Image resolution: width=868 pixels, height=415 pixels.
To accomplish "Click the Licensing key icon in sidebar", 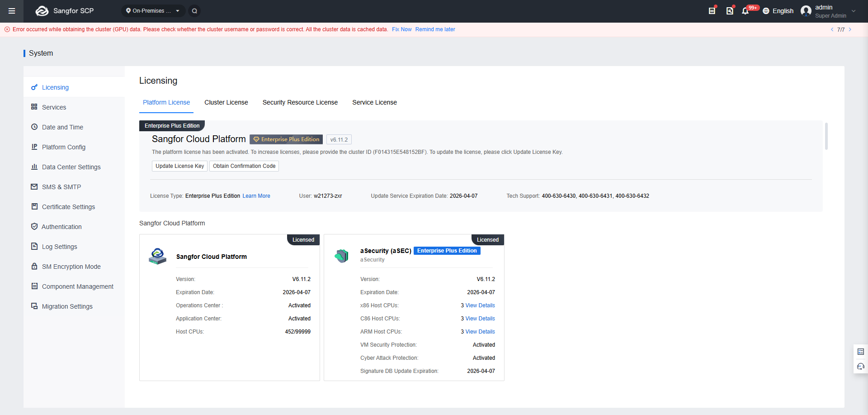I will point(34,87).
